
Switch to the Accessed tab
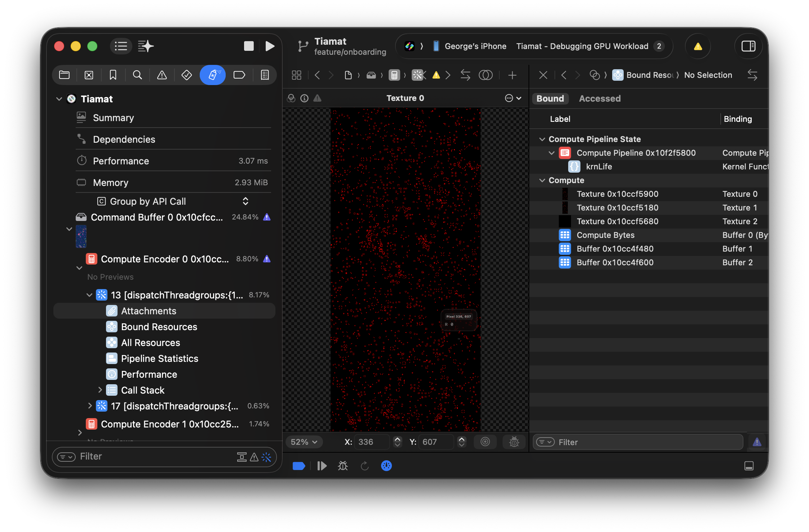pos(600,98)
